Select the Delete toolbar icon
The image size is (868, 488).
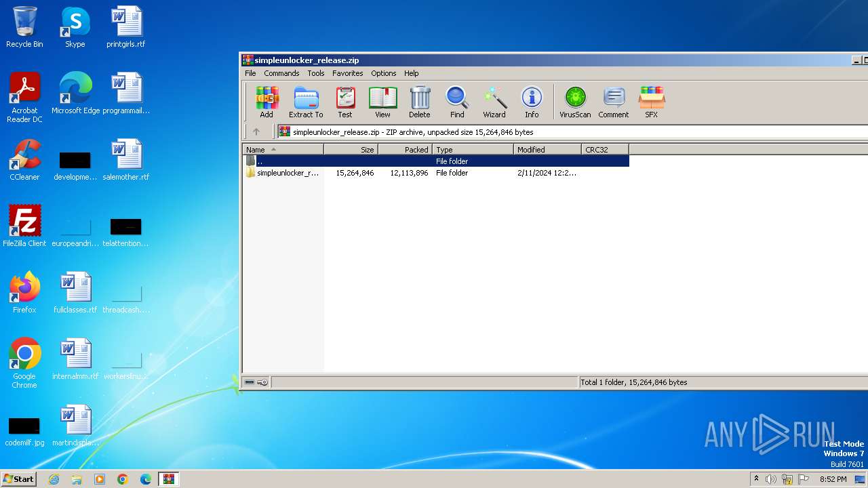click(419, 102)
